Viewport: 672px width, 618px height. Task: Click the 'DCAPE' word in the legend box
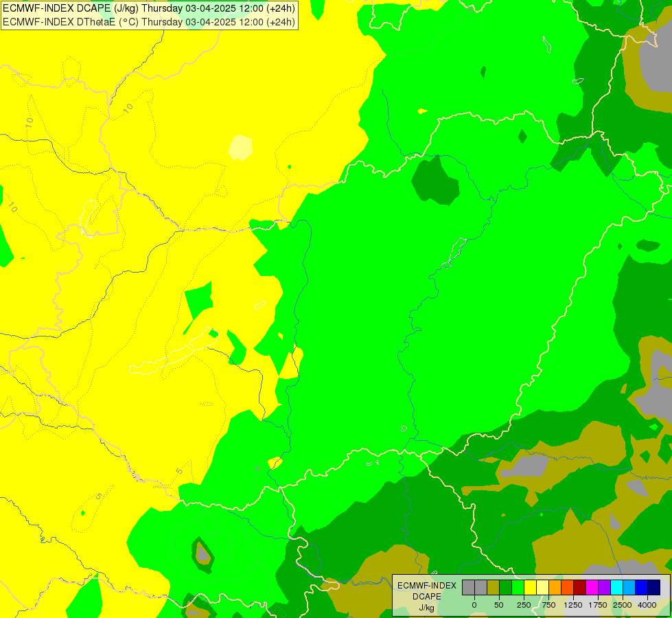pyautogui.click(x=427, y=597)
